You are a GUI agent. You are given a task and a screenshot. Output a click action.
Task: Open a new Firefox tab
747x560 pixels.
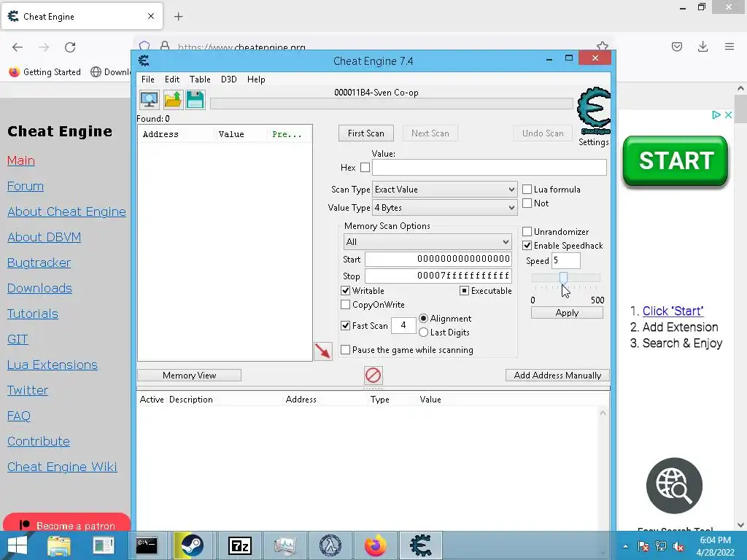click(178, 17)
